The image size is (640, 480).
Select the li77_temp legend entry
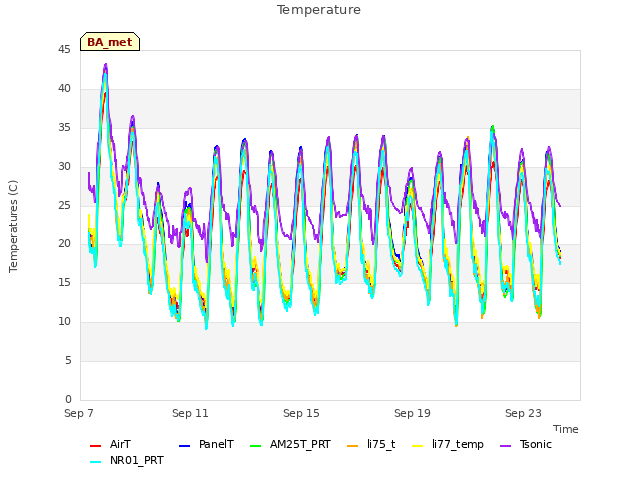[x=448, y=444]
